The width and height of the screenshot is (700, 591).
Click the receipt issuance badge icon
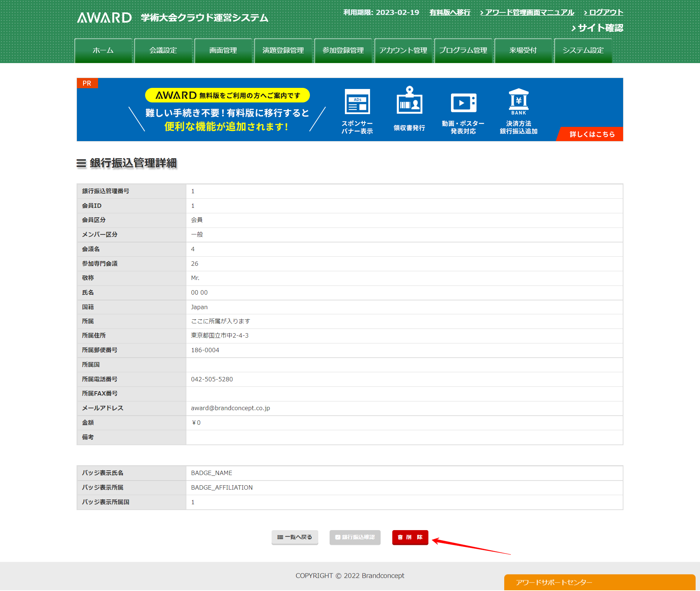coord(409,101)
